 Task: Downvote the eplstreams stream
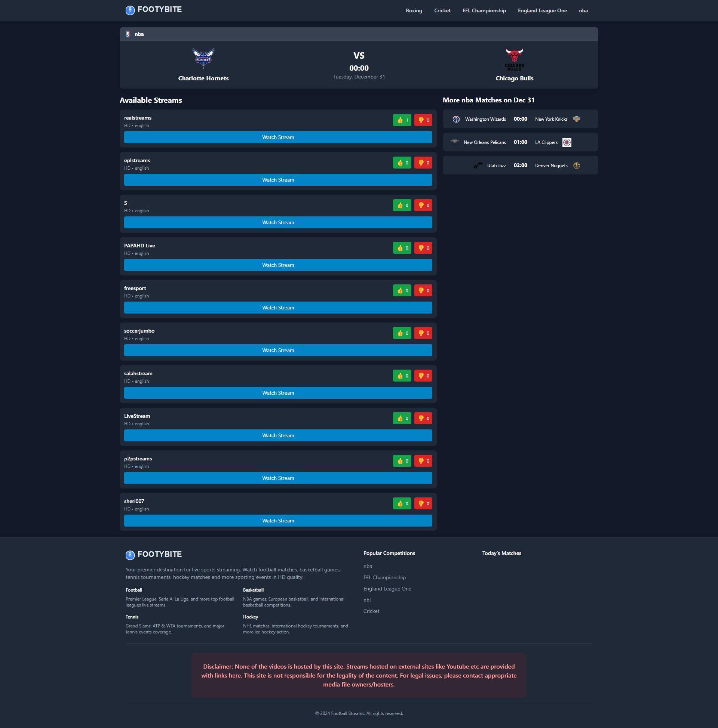[x=423, y=163]
